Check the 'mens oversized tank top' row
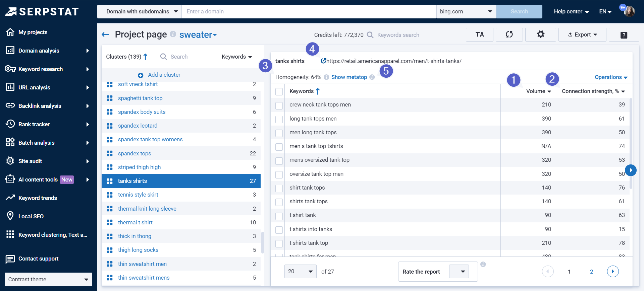The image size is (644, 291). 279,161
